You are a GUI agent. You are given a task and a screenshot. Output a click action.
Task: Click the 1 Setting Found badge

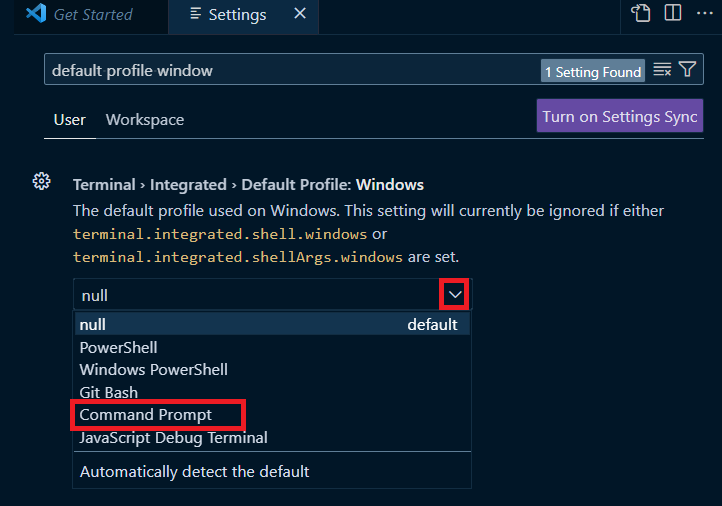(x=593, y=71)
